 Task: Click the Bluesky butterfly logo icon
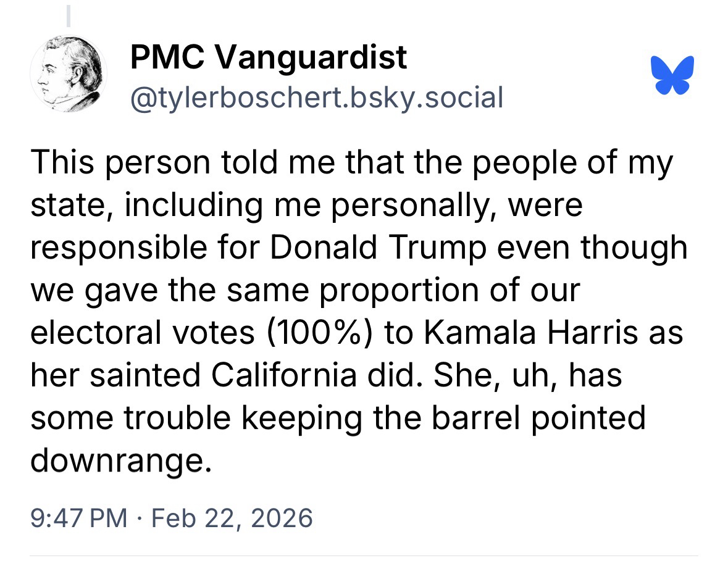(x=672, y=75)
